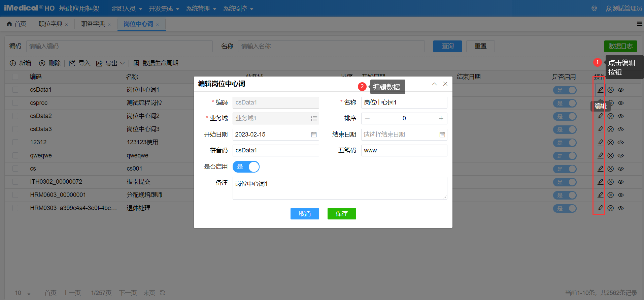Toggle enabled switch for 12312 row
The width and height of the screenshot is (644, 300).
[565, 143]
